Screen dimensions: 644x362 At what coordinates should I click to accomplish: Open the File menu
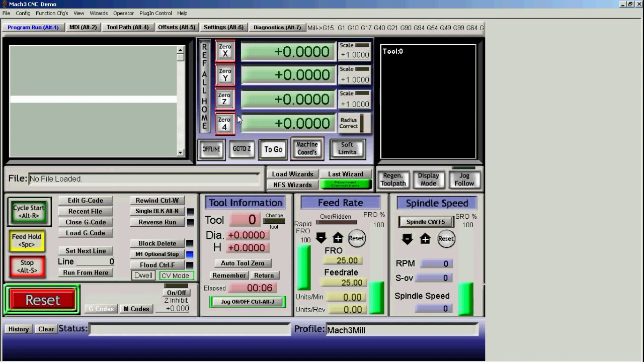[x=6, y=13]
